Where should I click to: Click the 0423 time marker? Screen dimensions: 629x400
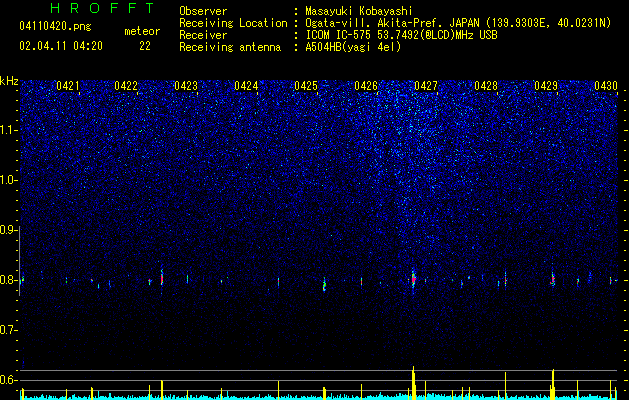pos(186,86)
